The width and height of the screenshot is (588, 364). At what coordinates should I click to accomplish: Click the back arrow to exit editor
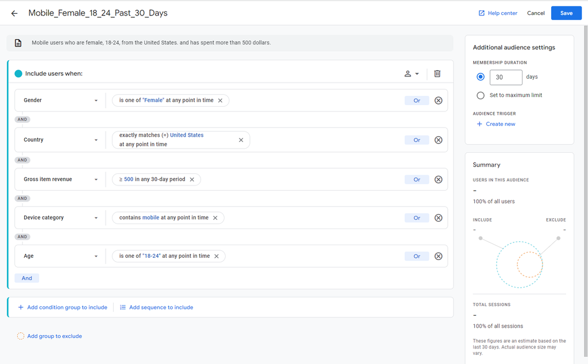pos(14,13)
